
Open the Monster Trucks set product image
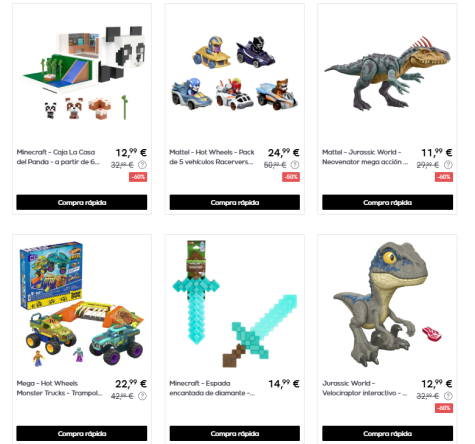[82, 303]
